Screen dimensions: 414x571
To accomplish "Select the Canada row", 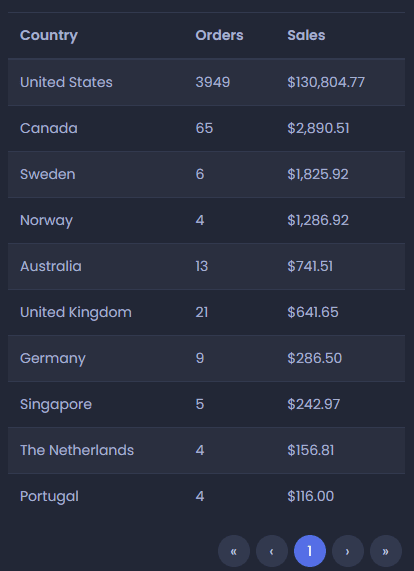I will [x=206, y=128].
